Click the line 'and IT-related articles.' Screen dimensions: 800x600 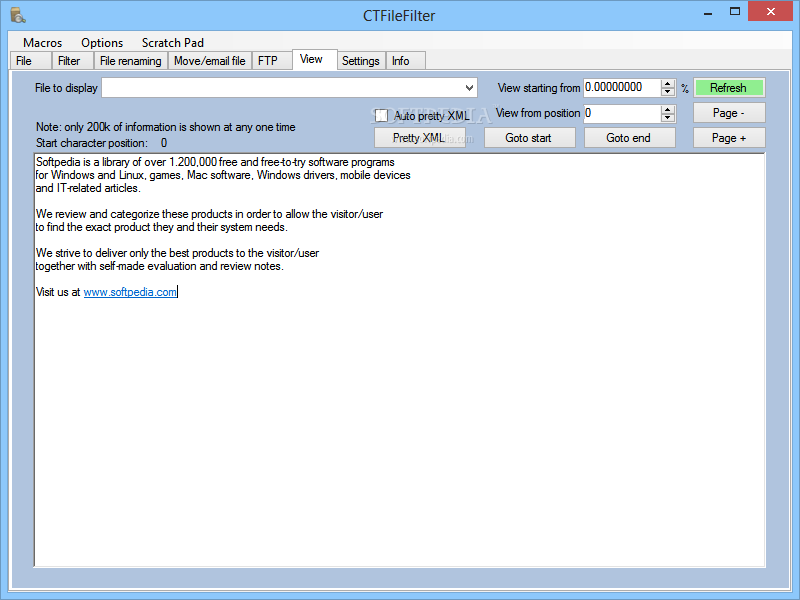[x=88, y=188]
